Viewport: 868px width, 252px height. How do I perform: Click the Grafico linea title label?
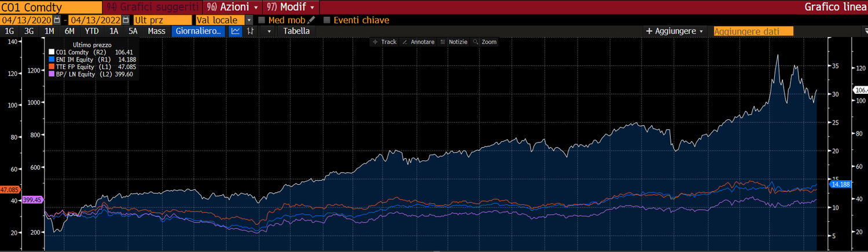pos(836,7)
